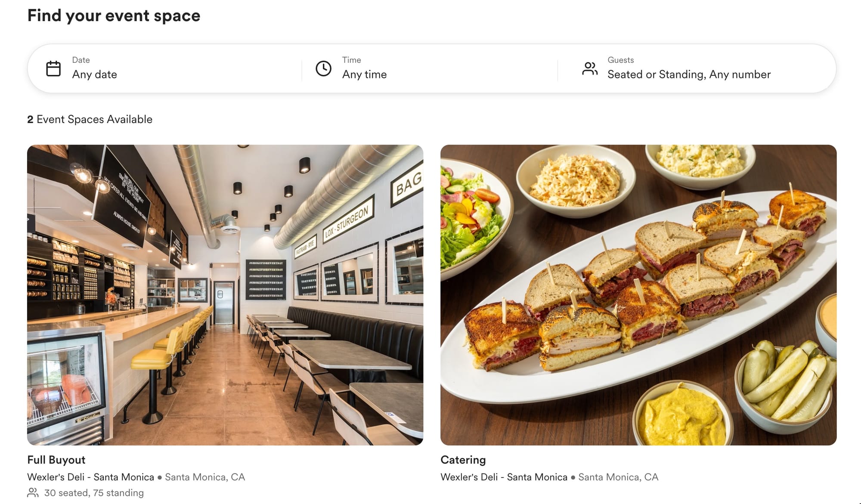Click the Date label above Any date
This screenshot has height=504, width=861.
[x=81, y=60]
